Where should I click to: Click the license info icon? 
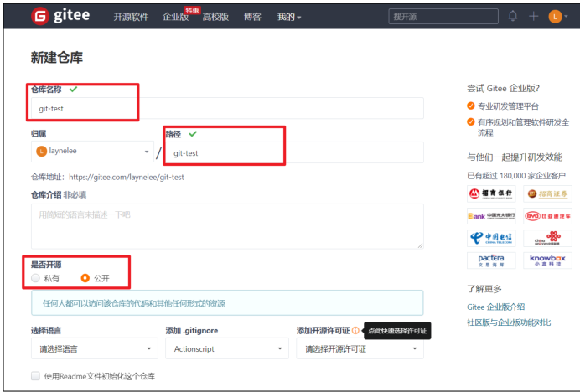point(355,330)
